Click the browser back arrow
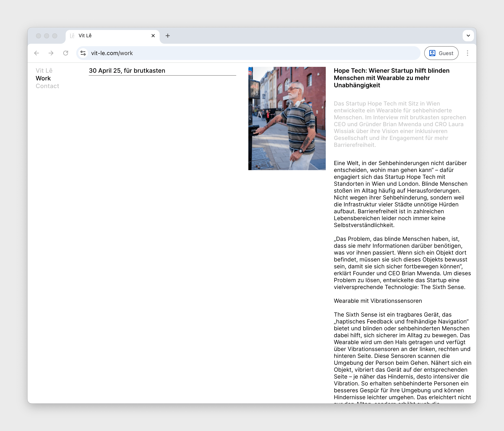504x431 pixels. (x=36, y=53)
